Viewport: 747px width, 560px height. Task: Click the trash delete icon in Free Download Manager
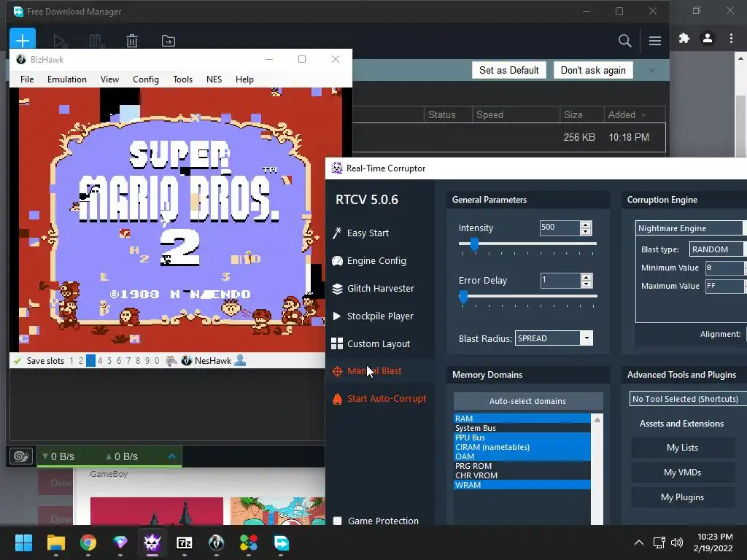[x=132, y=41]
